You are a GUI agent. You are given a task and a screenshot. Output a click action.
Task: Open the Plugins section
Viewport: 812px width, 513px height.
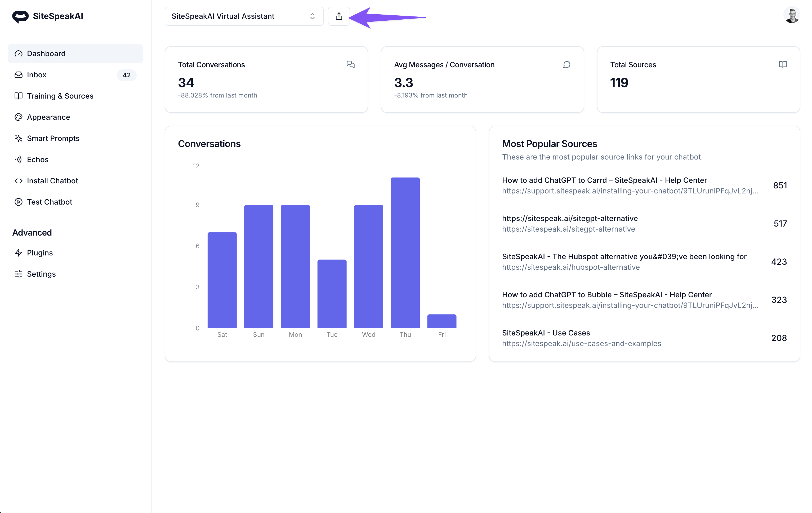[39, 253]
